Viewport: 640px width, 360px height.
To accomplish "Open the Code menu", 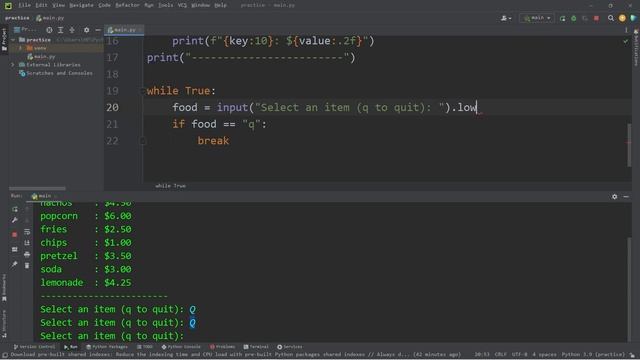I will pyautogui.click(x=104, y=5).
